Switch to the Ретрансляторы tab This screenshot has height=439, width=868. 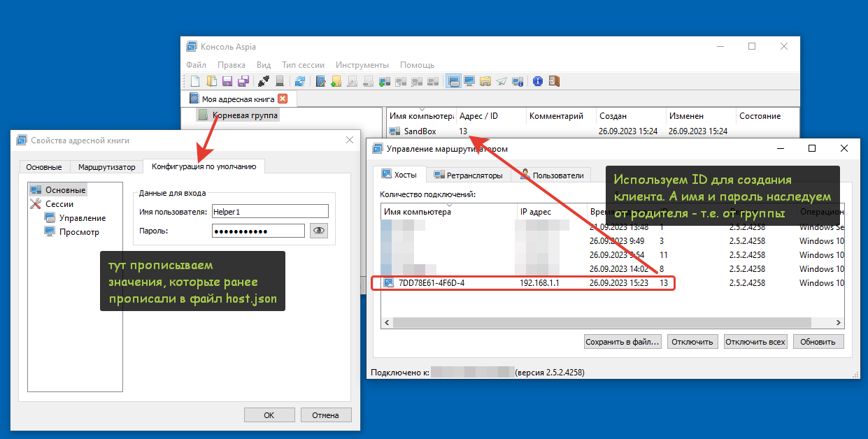coord(468,175)
